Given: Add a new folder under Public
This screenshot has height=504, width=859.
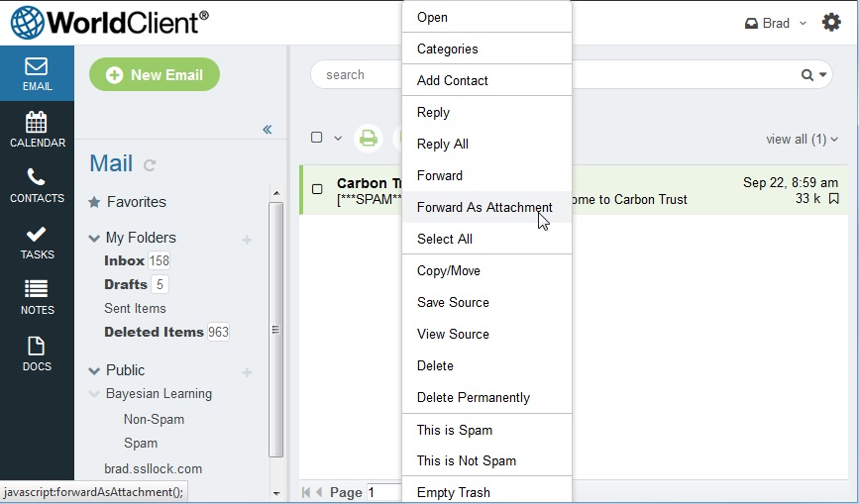Looking at the screenshot, I should (247, 372).
